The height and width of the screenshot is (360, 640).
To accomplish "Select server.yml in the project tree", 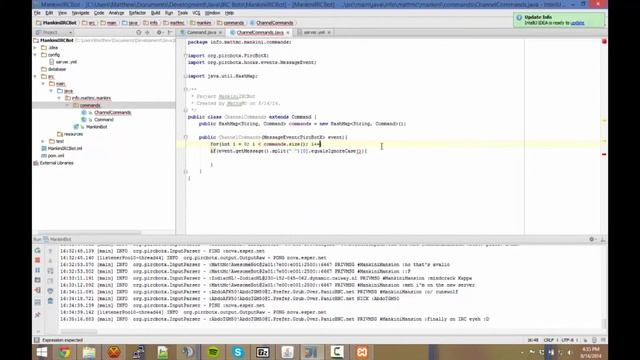I will [66, 62].
